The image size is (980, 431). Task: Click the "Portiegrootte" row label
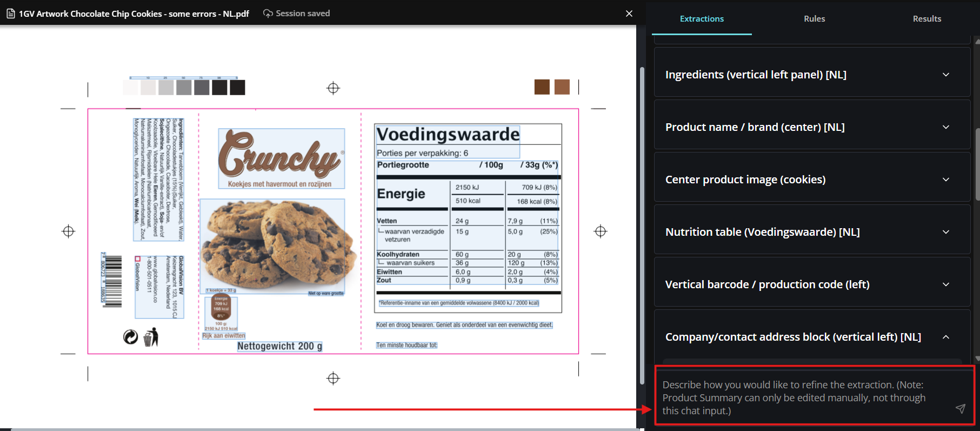point(403,165)
